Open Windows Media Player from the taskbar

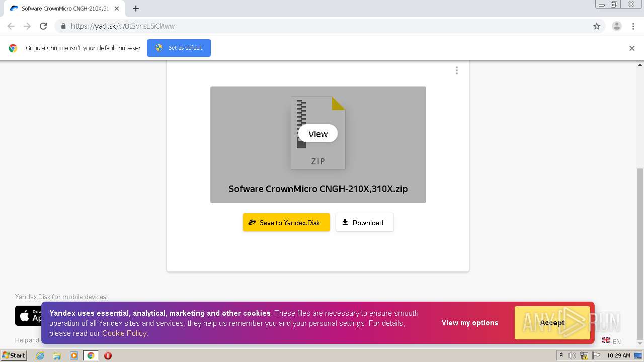pyautogui.click(x=74, y=355)
